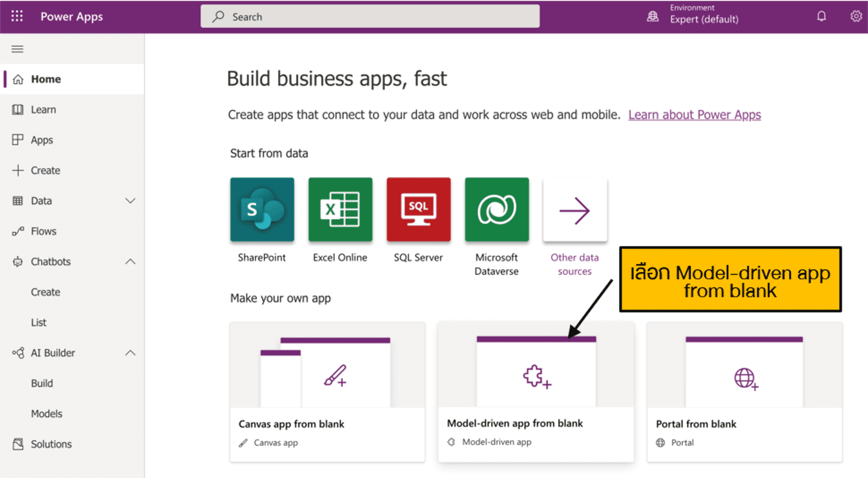Open the settings gear

856,16
